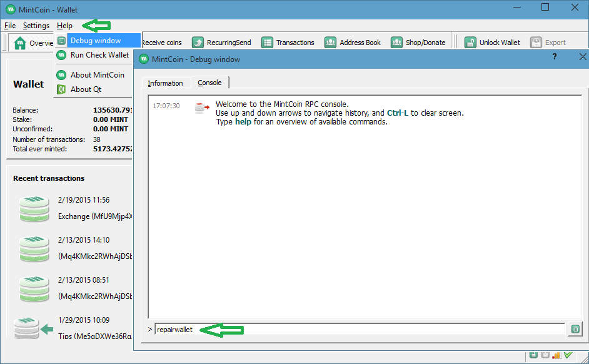Open the Receive coins page
589x364 pixels.
click(161, 43)
